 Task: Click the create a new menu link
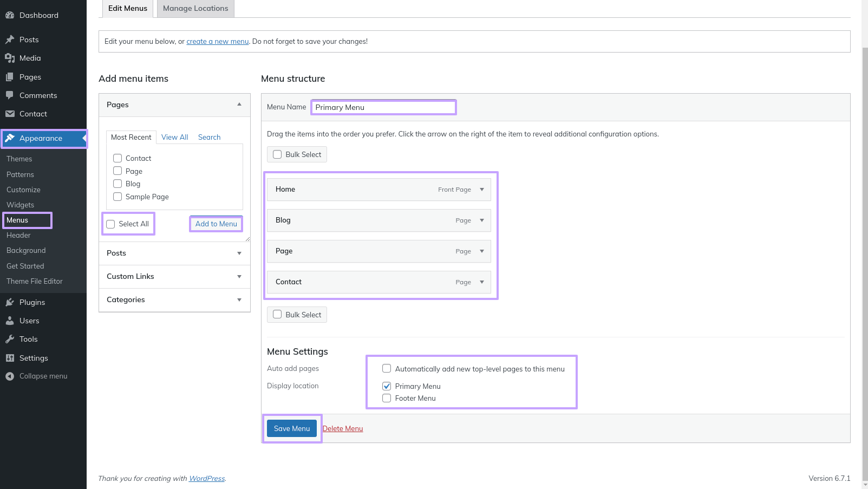217,42
